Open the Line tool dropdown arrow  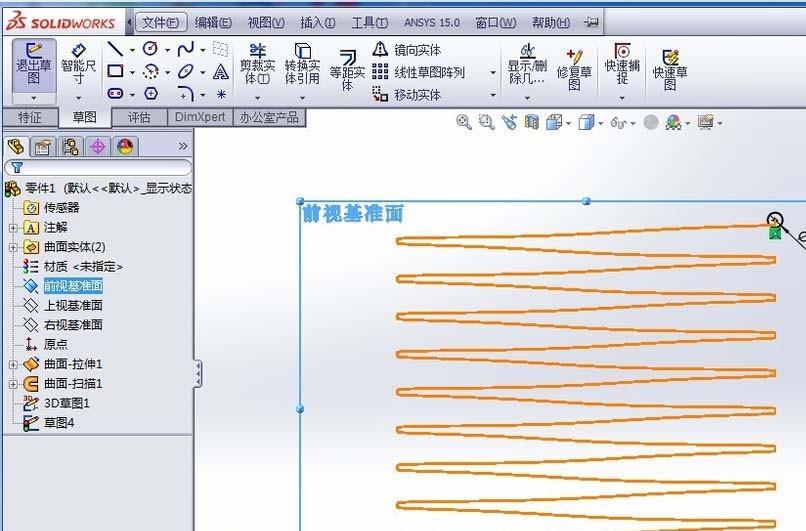coord(132,50)
